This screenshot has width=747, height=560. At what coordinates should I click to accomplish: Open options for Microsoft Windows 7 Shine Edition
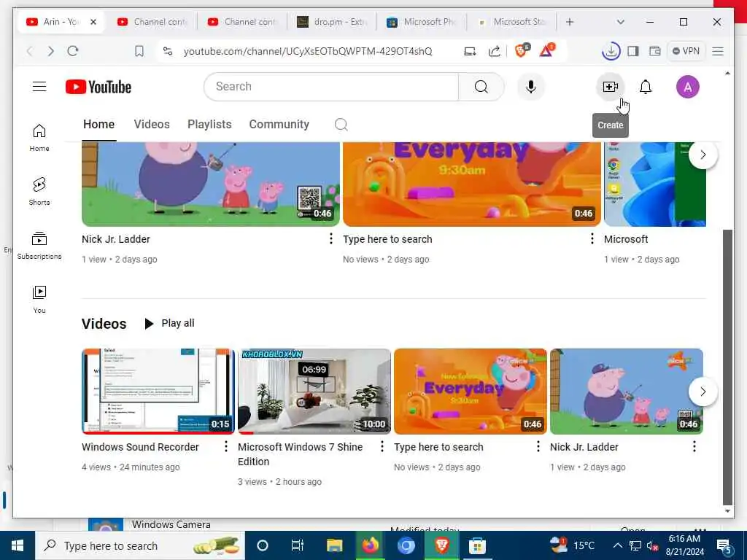[x=382, y=446]
